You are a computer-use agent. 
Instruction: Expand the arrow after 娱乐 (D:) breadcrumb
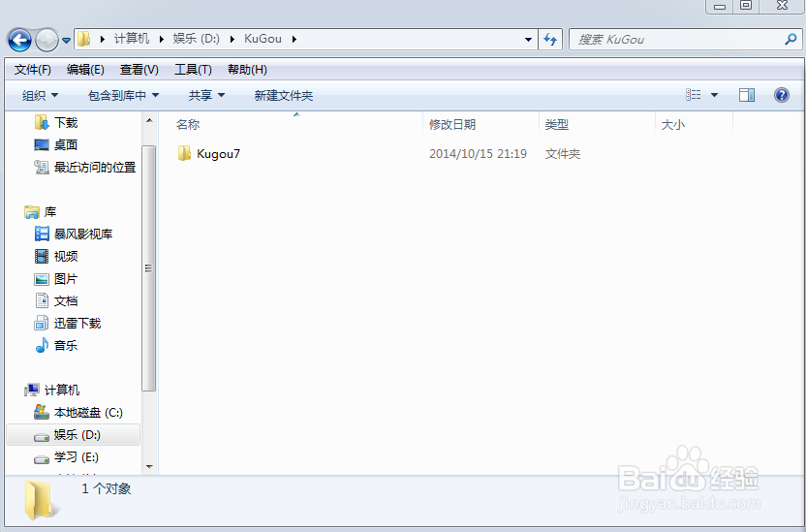pyautogui.click(x=232, y=39)
